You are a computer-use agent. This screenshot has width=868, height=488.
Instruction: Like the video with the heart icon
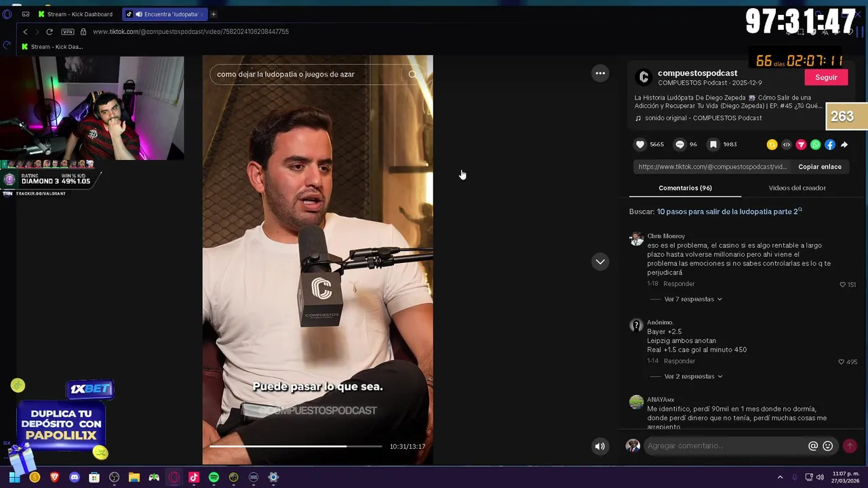pos(639,144)
